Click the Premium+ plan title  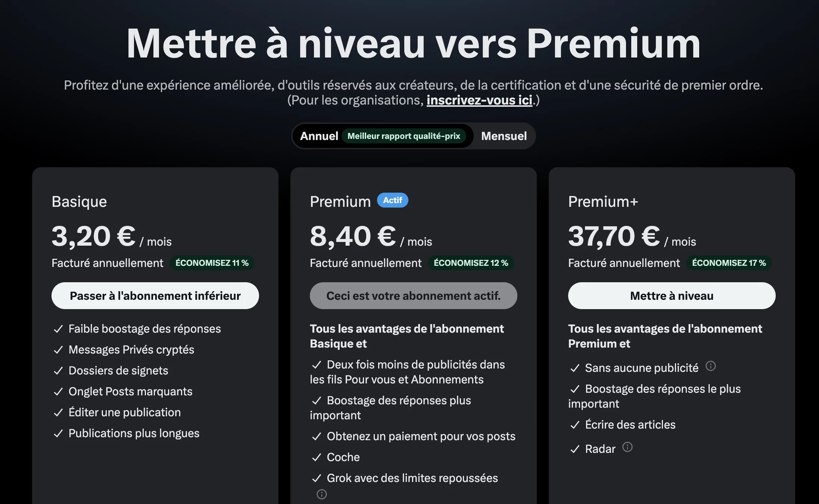(603, 202)
